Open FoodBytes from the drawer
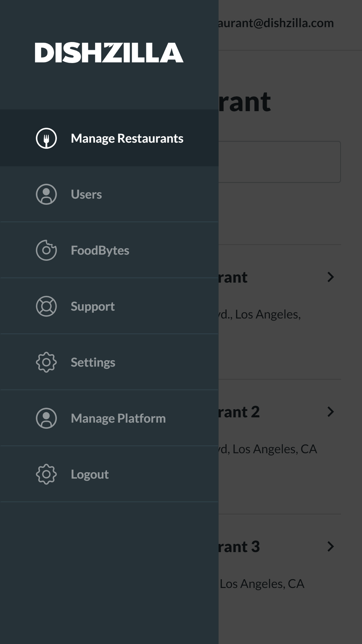Image resolution: width=362 pixels, height=644 pixels. (x=109, y=250)
